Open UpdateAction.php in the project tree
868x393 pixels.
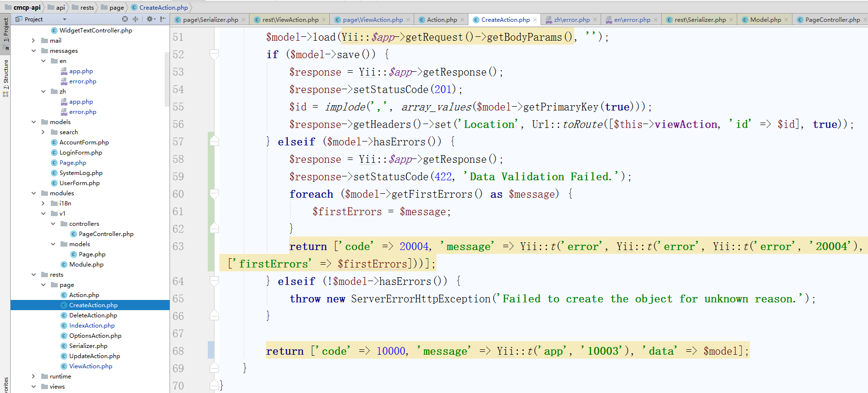(x=94, y=356)
